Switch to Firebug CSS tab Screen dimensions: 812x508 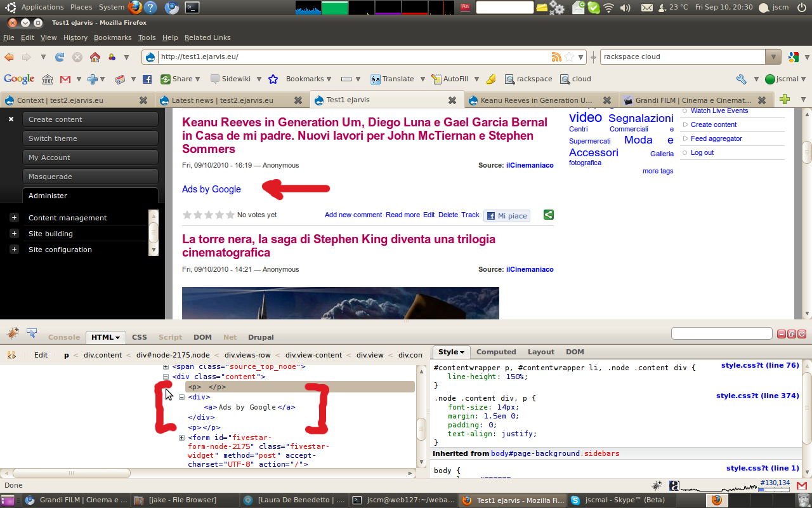click(140, 337)
